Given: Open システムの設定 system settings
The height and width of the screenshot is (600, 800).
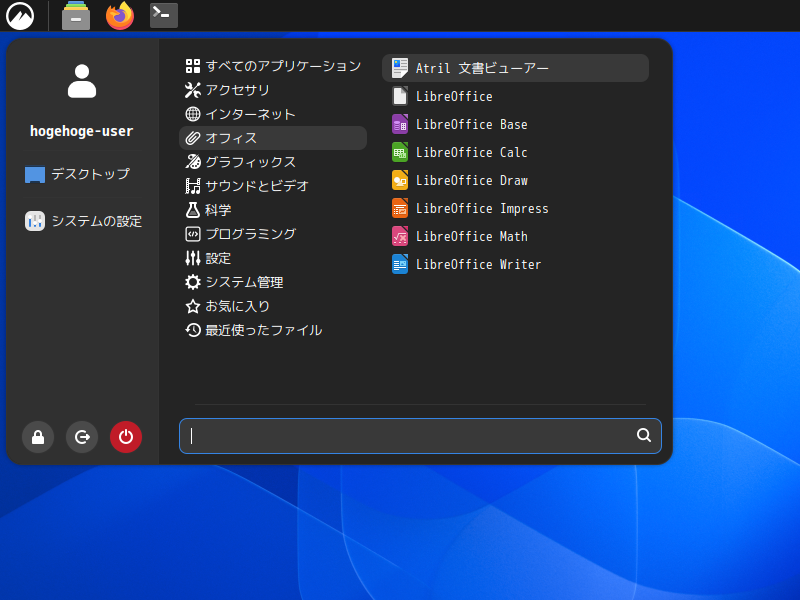Looking at the screenshot, I should (84, 221).
